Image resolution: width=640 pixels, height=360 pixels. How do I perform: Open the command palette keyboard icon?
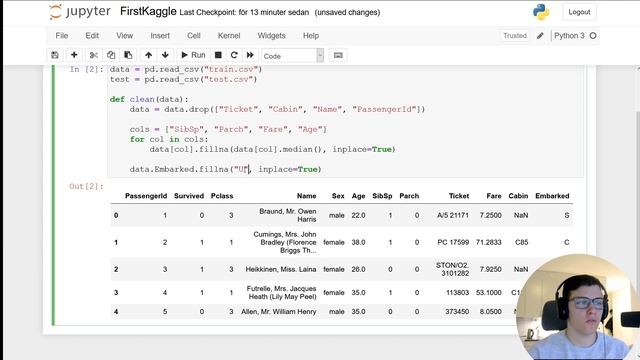pos(338,55)
